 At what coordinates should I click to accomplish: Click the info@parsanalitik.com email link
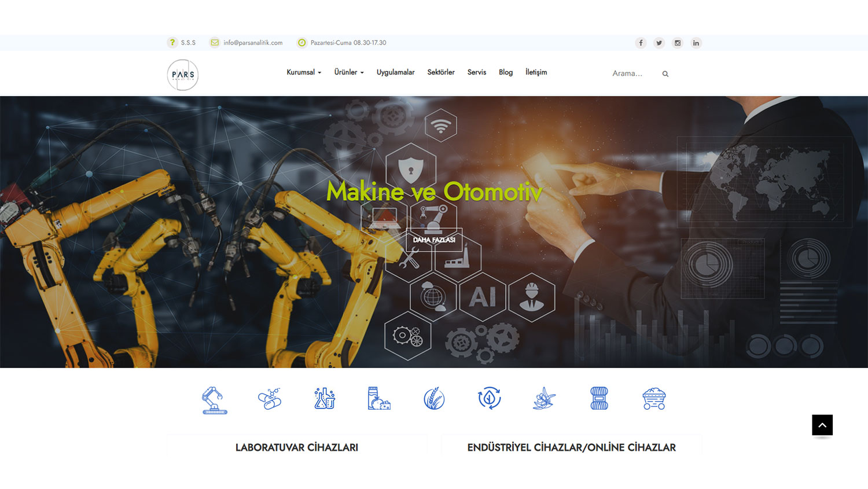tap(253, 43)
